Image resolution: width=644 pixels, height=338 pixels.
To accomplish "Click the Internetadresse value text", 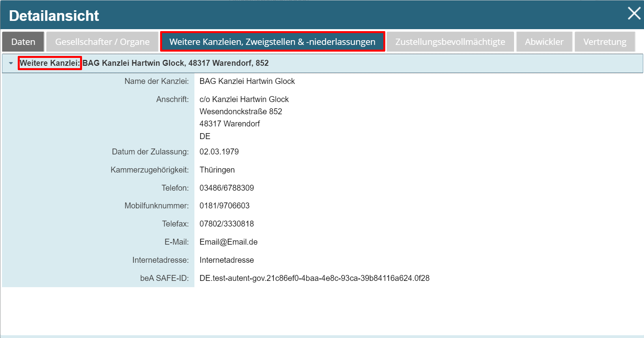I will (226, 260).
